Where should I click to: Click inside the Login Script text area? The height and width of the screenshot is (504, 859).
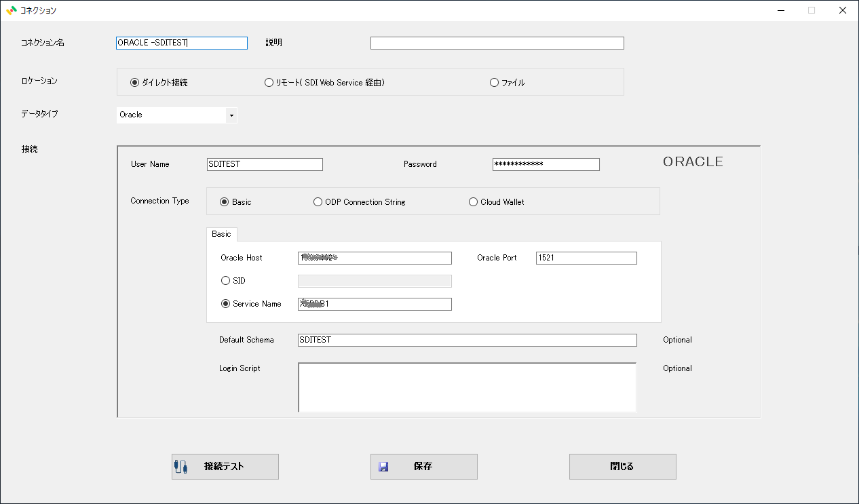click(467, 387)
